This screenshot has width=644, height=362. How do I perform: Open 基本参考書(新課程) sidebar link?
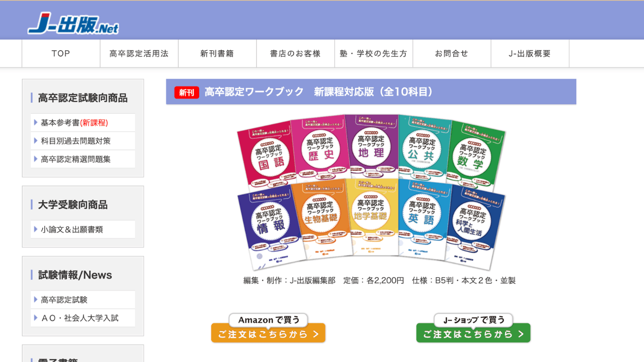click(x=83, y=123)
